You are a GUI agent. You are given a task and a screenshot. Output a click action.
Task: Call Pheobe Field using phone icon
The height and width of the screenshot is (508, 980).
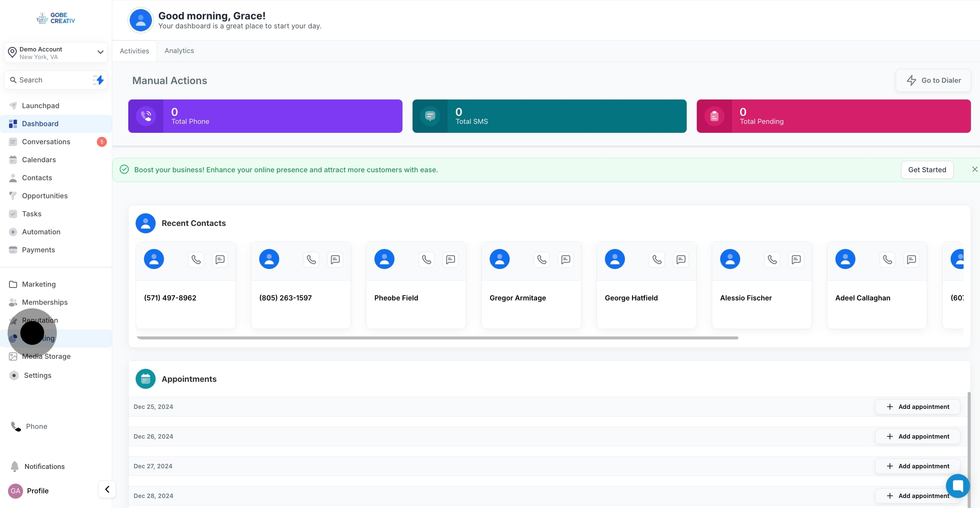427,260
